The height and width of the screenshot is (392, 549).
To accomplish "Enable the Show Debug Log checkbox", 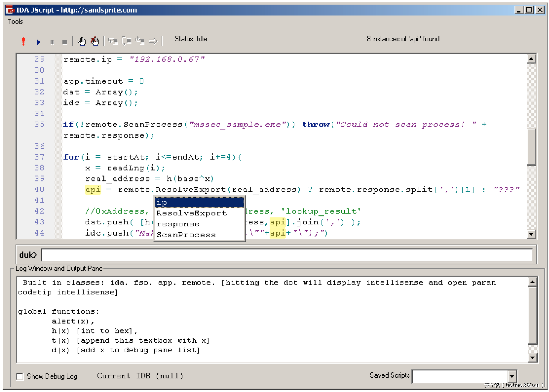I will 20,376.
